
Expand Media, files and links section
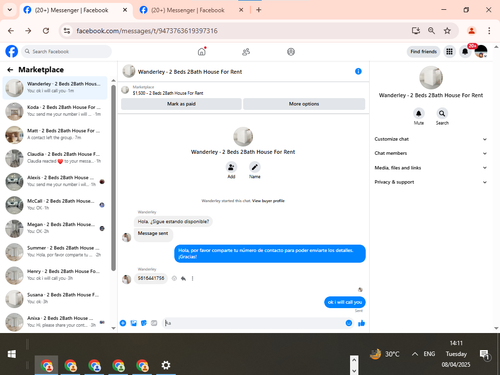[x=431, y=168]
